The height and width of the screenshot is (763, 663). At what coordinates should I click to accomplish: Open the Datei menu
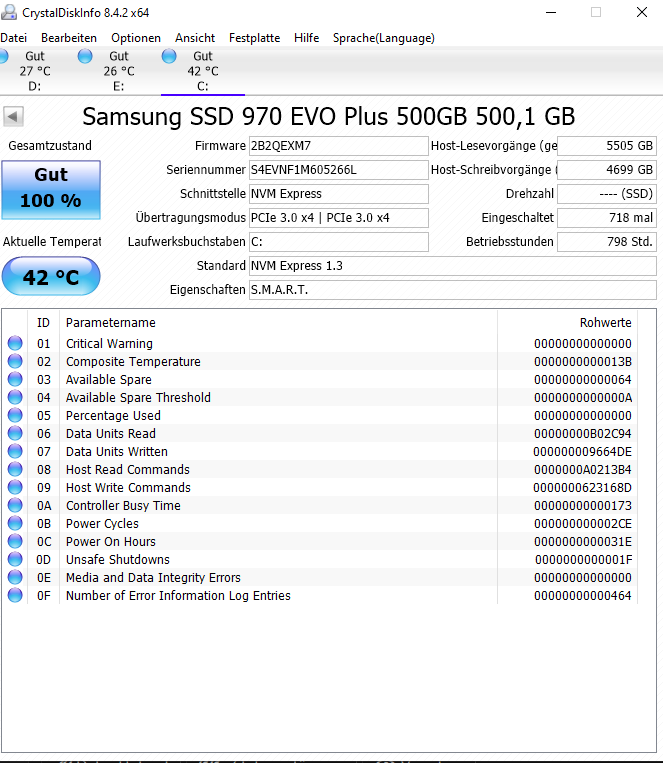13,38
